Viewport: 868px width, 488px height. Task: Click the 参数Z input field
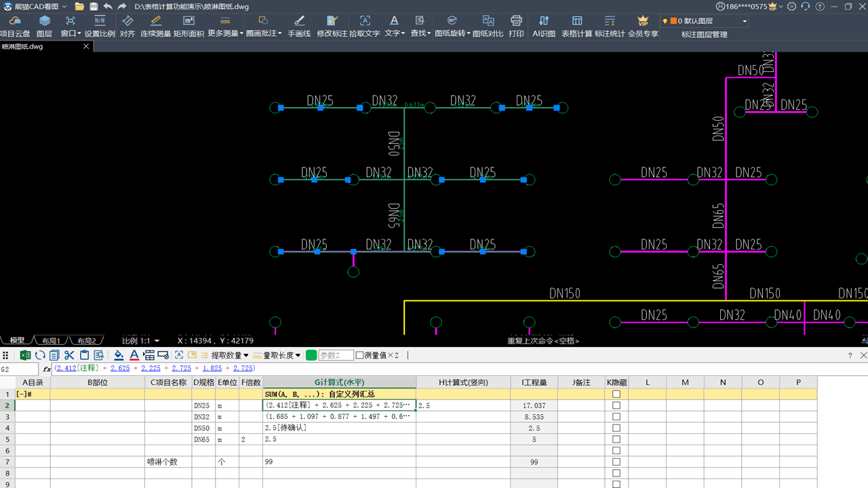pyautogui.click(x=336, y=355)
